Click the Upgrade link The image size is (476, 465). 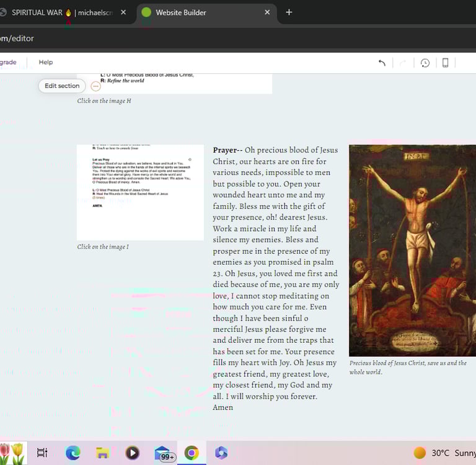point(8,62)
